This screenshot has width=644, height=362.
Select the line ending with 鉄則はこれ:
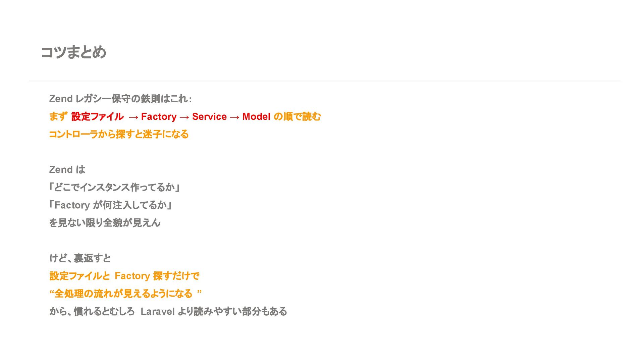(120, 99)
